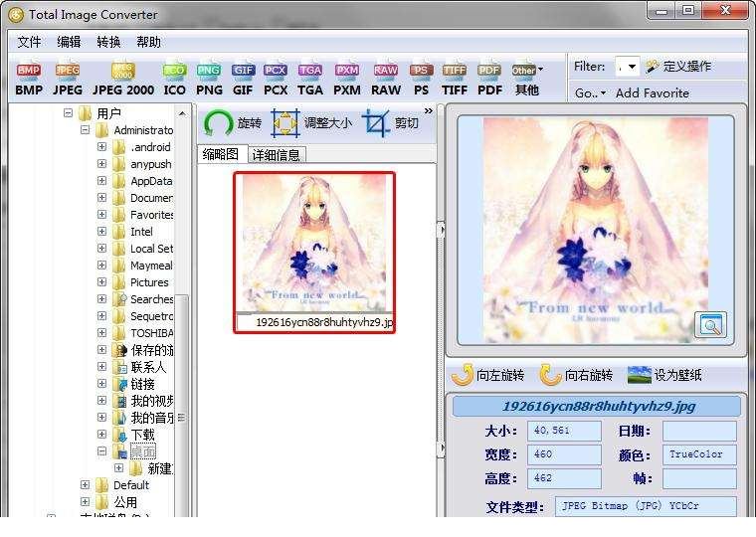
Task: Click the file type (文件类型) field
Action: click(x=646, y=506)
